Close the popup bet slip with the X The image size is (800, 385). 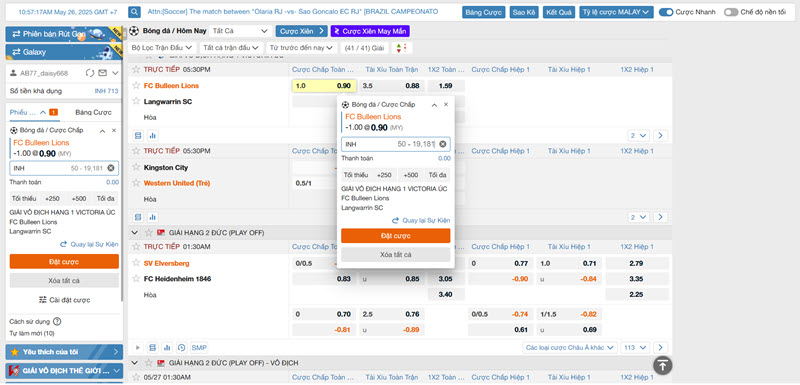click(445, 105)
